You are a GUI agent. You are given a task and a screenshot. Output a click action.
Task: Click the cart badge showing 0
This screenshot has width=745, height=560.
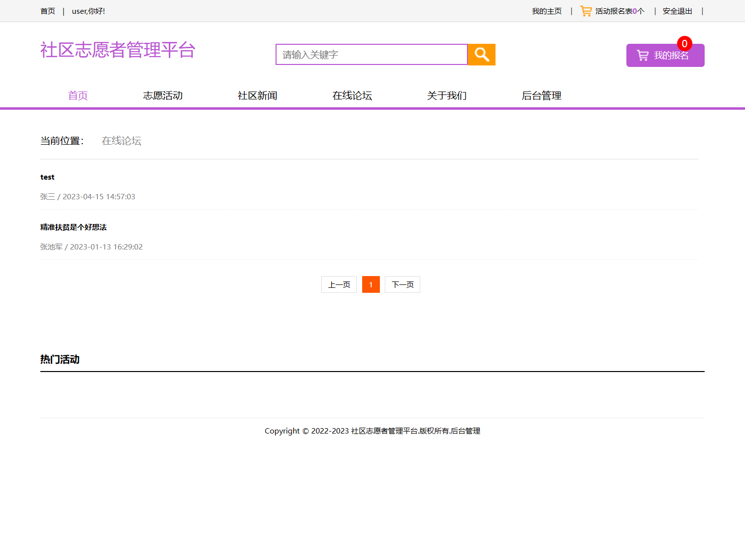click(684, 44)
